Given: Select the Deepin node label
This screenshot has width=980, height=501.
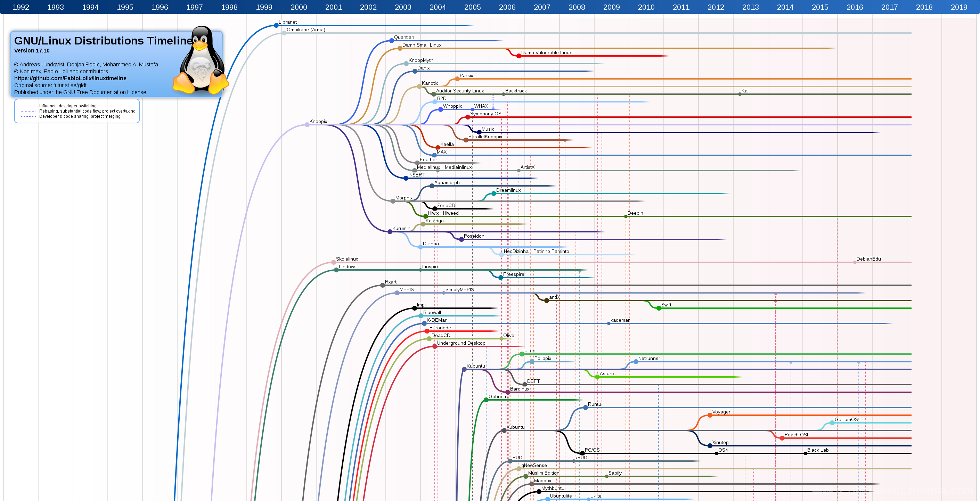Looking at the screenshot, I should coord(635,213).
